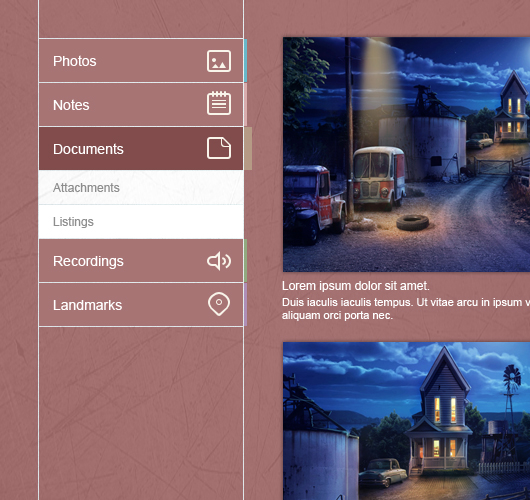Click the Photos image icon
The width and height of the screenshot is (530, 500).
point(219,61)
